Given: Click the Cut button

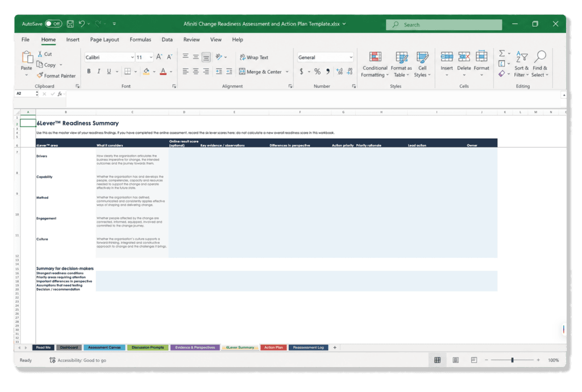Looking at the screenshot, I should click(x=45, y=54).
